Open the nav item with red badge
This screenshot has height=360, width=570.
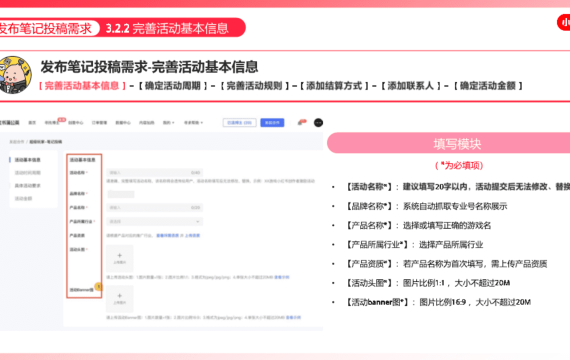tap(53, 123)
